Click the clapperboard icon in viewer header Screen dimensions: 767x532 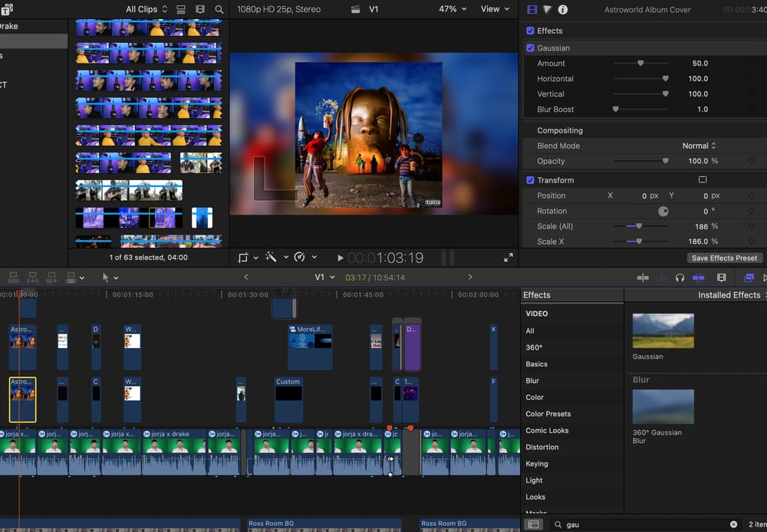[356, 9]
